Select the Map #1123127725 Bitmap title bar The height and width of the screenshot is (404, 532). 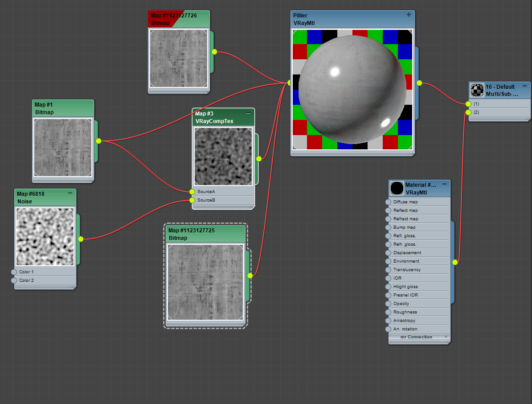(205, 234)
